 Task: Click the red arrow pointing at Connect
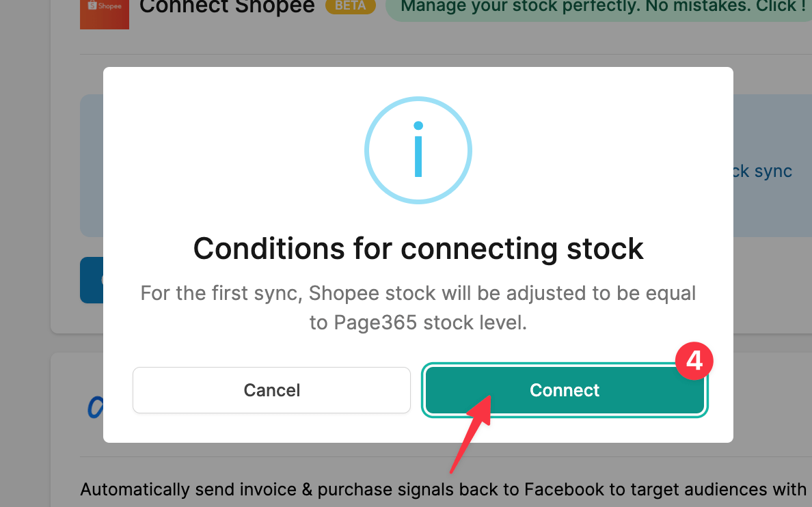coord(472,437)
